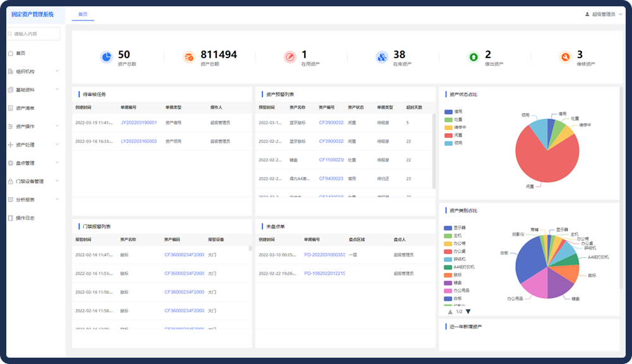Click the red 闲置 pie slice
The height and width of the screenshot is (364, 632).
pos(544,158)
